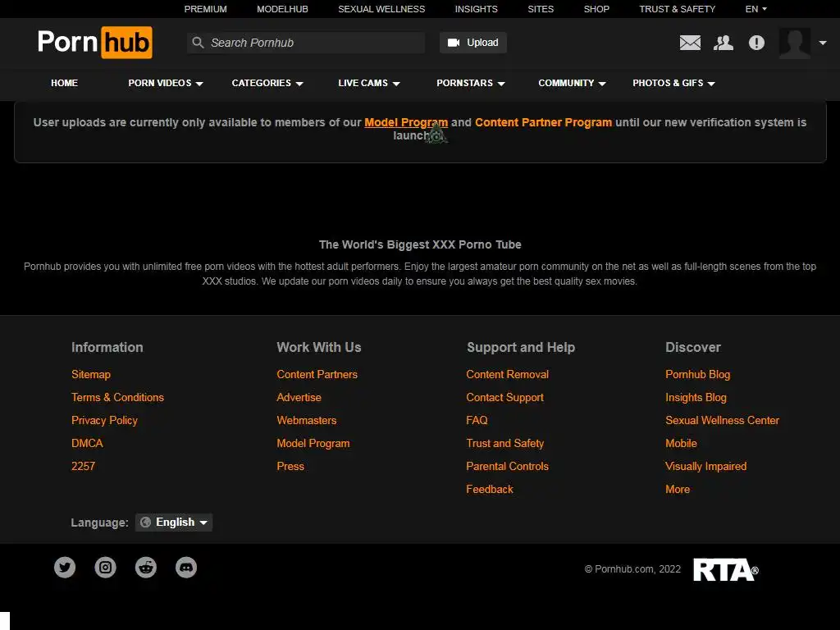840x630 pixels.
Task: Open the 2257 footer link
Action: (x=83, y=466)
